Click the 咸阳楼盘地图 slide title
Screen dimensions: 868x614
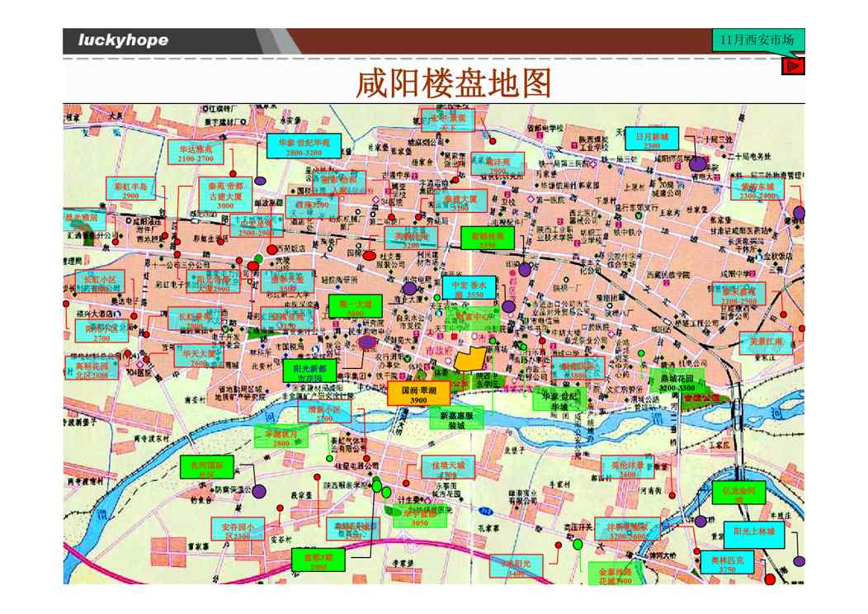click(x=453, y=83)
